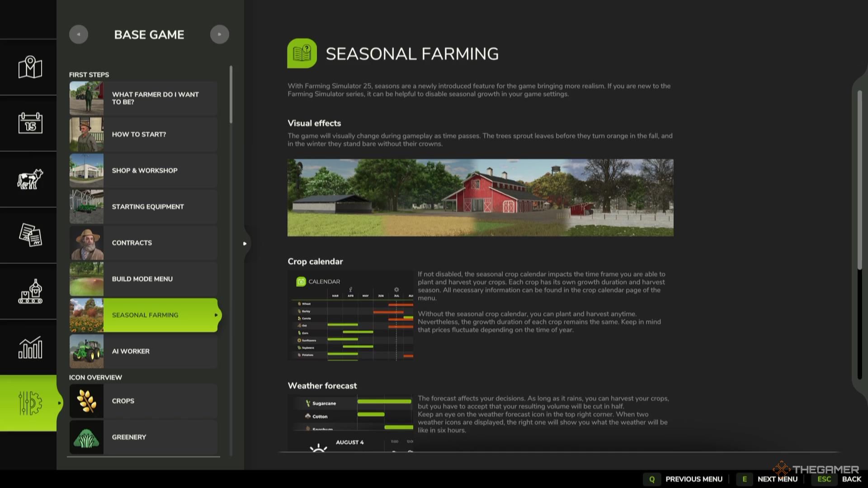Click the weather forecast preview image
The width and height of the screenshot is (868, 488).
350,423
